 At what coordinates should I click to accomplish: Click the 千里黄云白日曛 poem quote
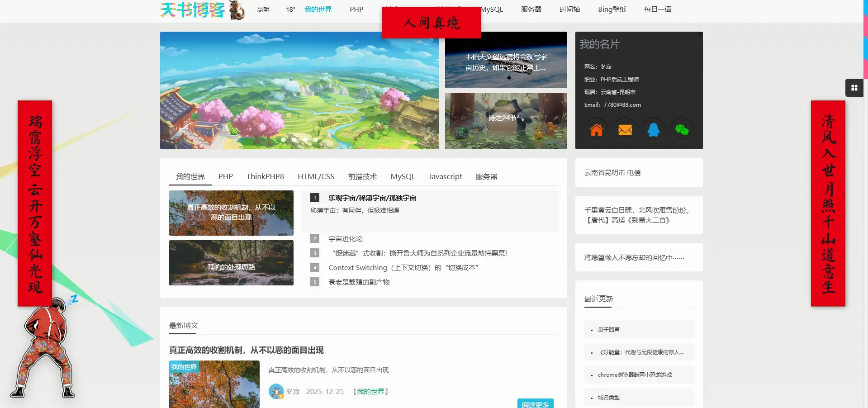click(639, 215)
